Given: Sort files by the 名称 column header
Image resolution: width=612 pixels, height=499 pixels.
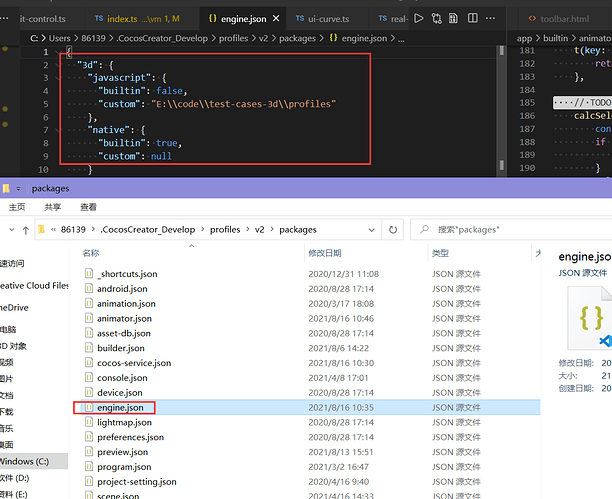Looking at the screenshot, I should tap(91, 253).
